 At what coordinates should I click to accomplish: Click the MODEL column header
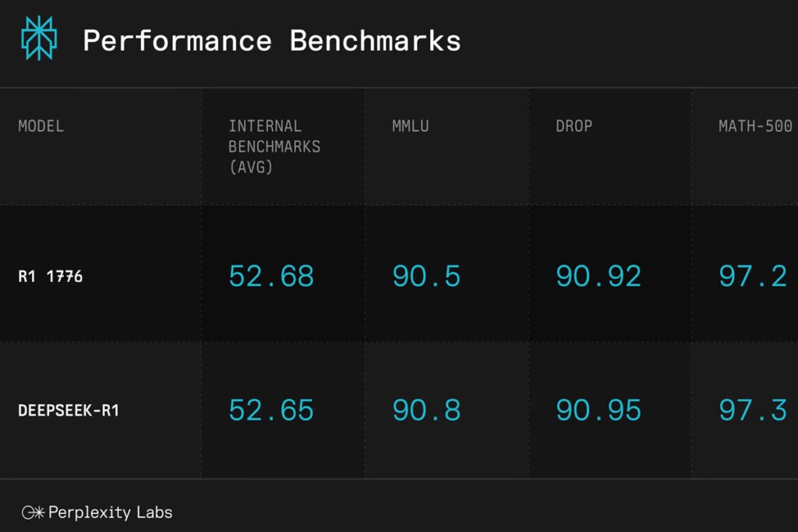(x=41, y=125)
